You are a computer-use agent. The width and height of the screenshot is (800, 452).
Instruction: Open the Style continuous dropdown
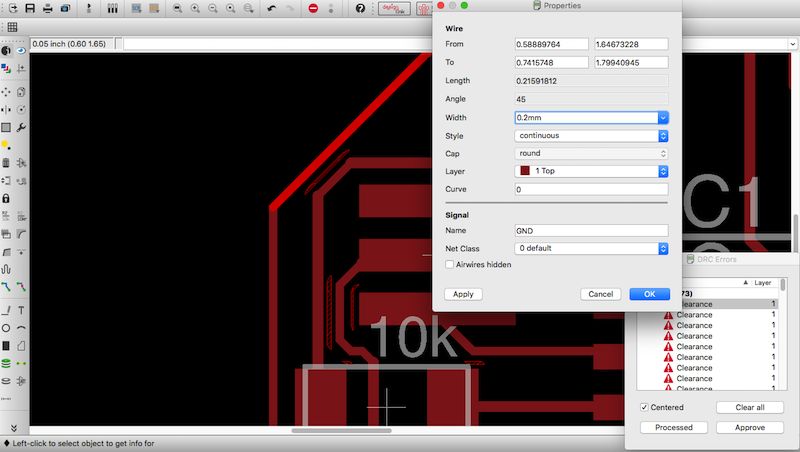point(591,136)
